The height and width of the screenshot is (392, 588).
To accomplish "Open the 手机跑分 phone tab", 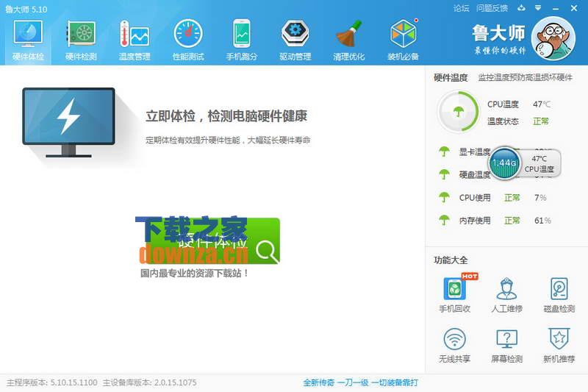I will click(x=242, y=40).
